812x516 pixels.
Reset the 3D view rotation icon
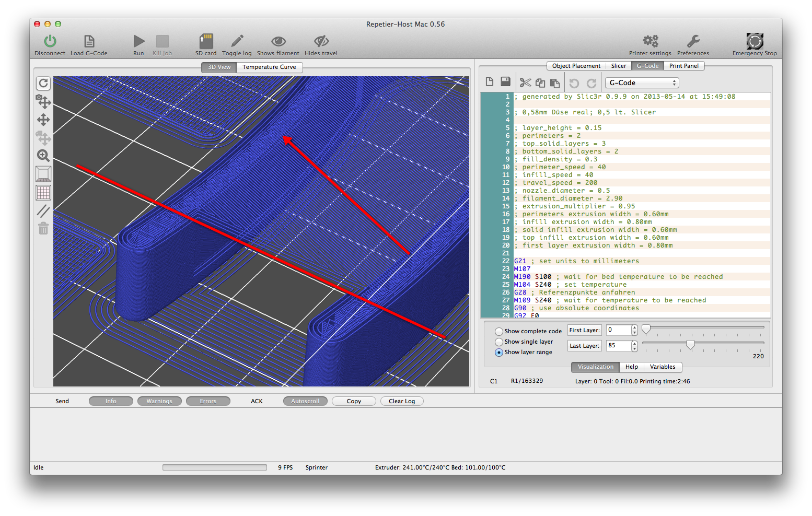(x=43, y=83)
